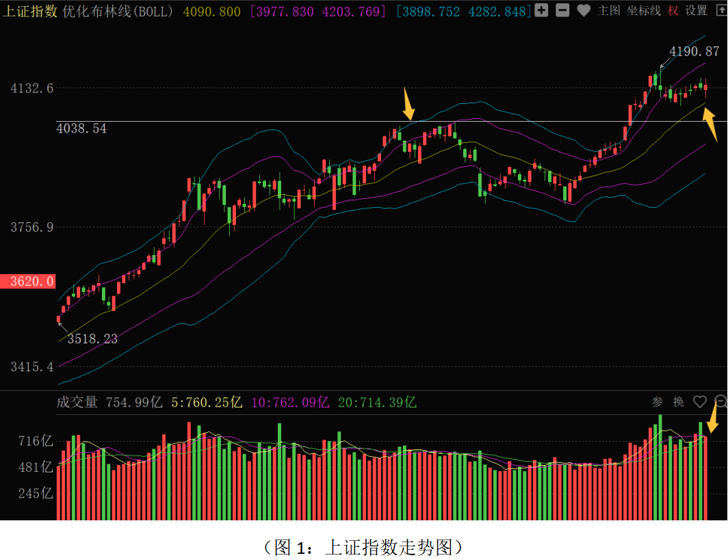Click the 换 switch indicator button

click(678, 402)
